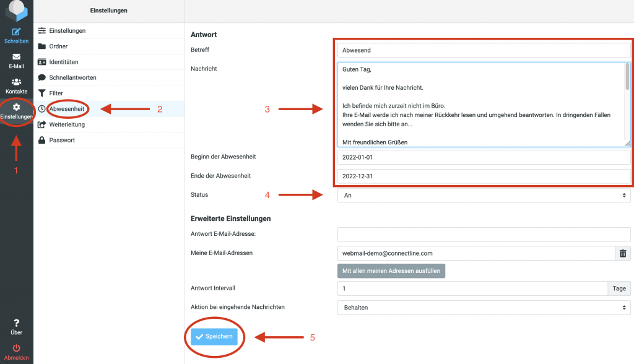Open the Schreiben compose icon
The width and height of the screenshot is (634, 364).
16,32
